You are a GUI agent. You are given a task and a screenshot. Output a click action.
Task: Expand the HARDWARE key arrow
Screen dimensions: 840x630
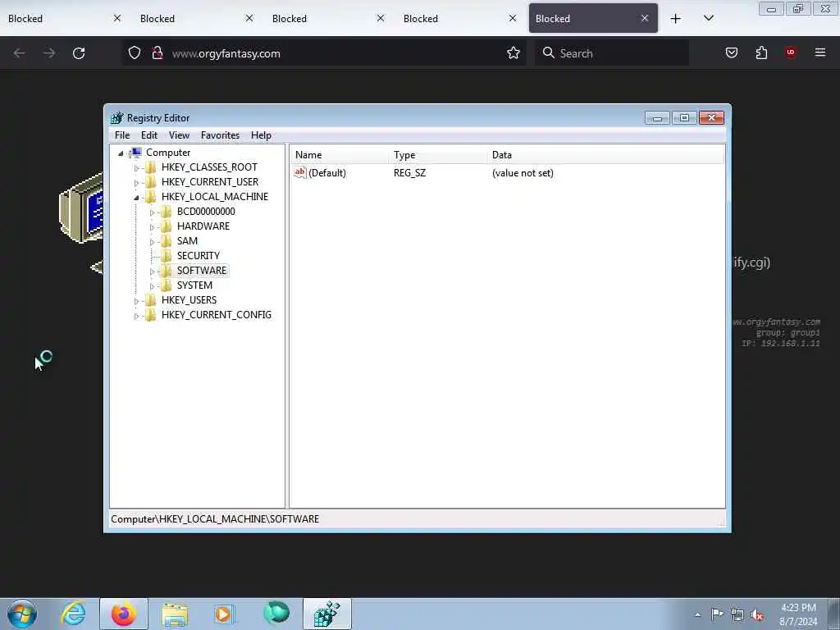152,227
